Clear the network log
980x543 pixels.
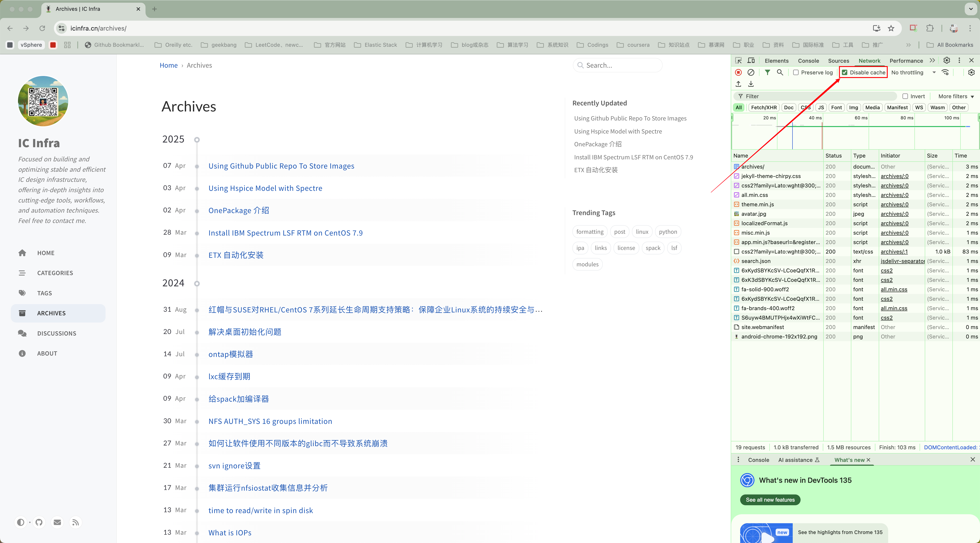coord(751,72)
